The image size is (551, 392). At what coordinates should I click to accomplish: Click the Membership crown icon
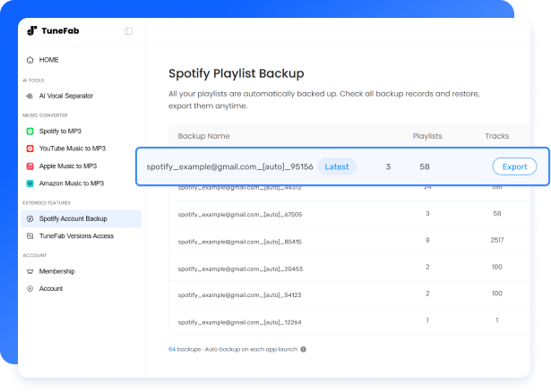[30, 271]
